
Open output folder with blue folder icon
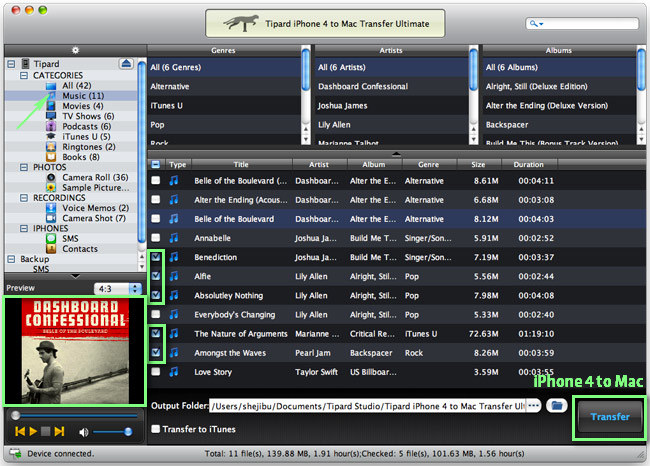(x=557, y=405)
